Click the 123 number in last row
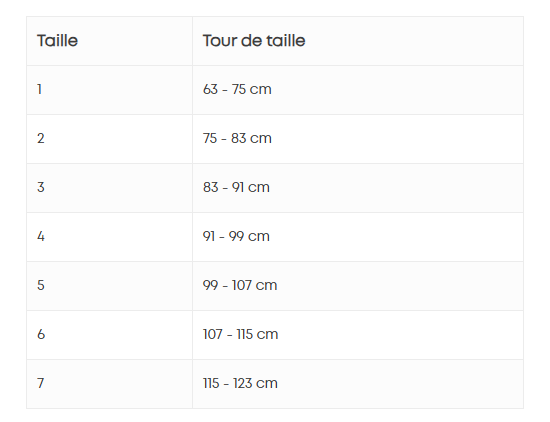This screenshot has height=422, width=550. click(242, 383)
